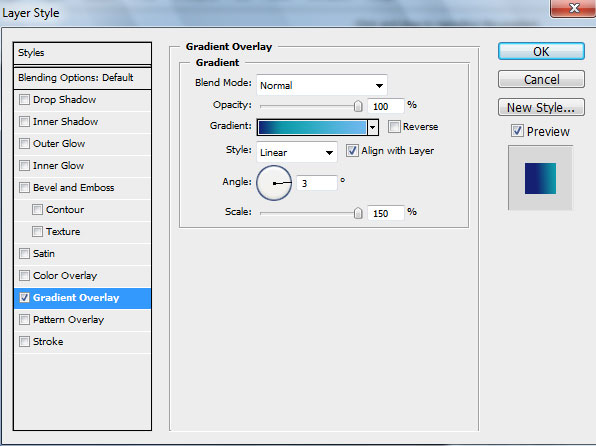Image resolution: width=596 pixels, height=446 pixels.
Task: Uncheck the Preview checkbox
Action: click(517, 131)
